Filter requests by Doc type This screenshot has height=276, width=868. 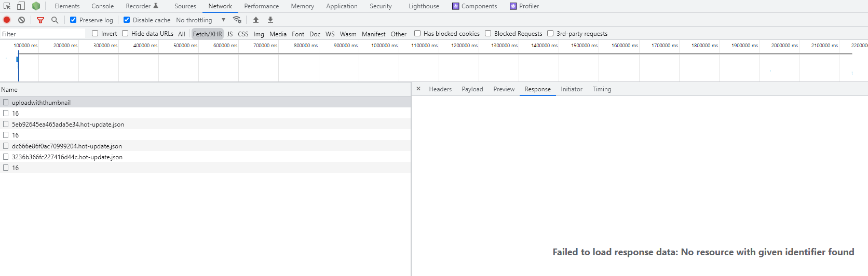(315, 34)
